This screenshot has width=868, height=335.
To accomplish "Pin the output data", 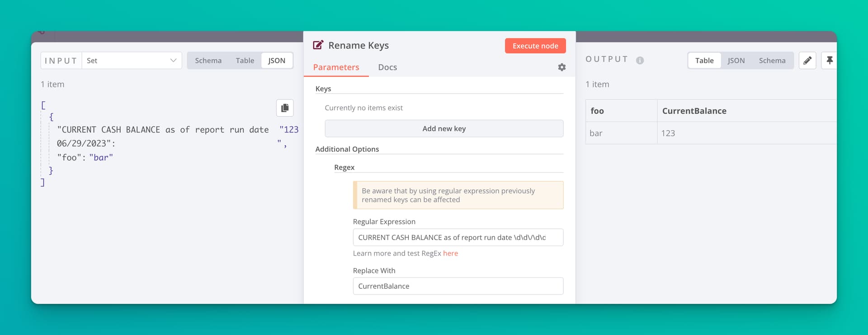I will (829, 60).
